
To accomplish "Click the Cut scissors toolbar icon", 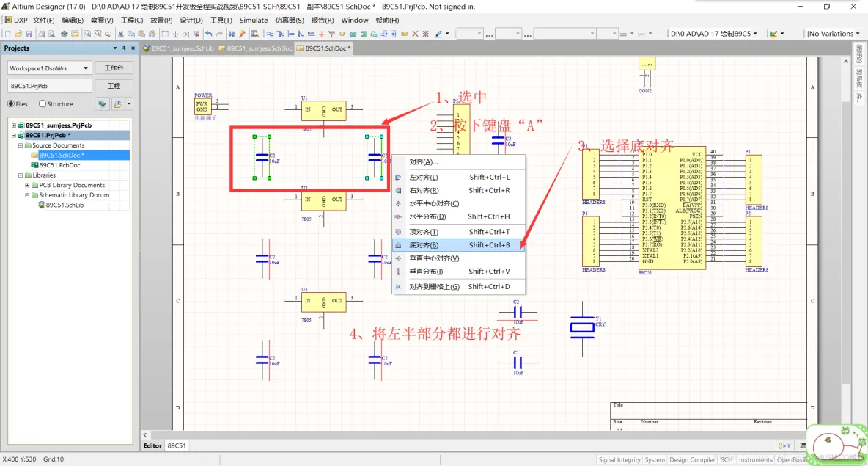I will [x=121, y=34].
